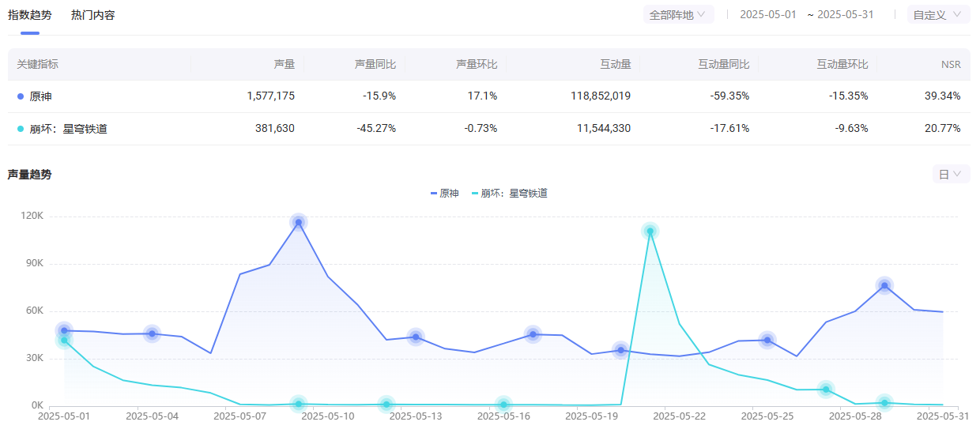Click the NSR column header

[x=951, y=64]
